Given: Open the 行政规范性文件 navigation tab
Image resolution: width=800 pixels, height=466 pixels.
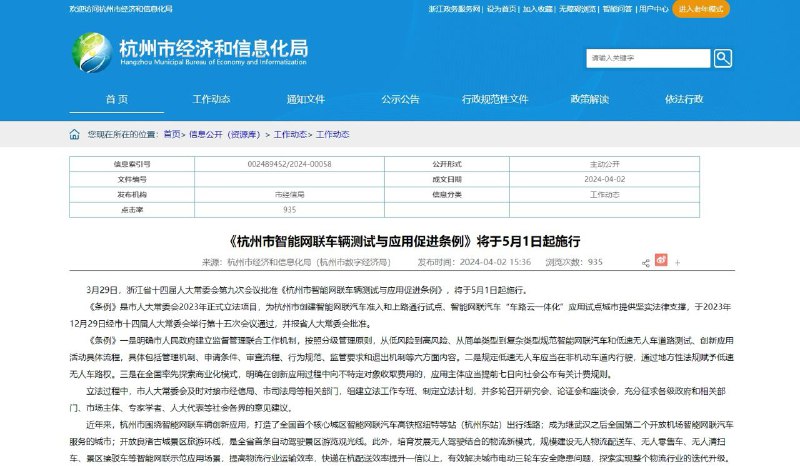Looking at the screenshot, I should [x=495, y=99].
